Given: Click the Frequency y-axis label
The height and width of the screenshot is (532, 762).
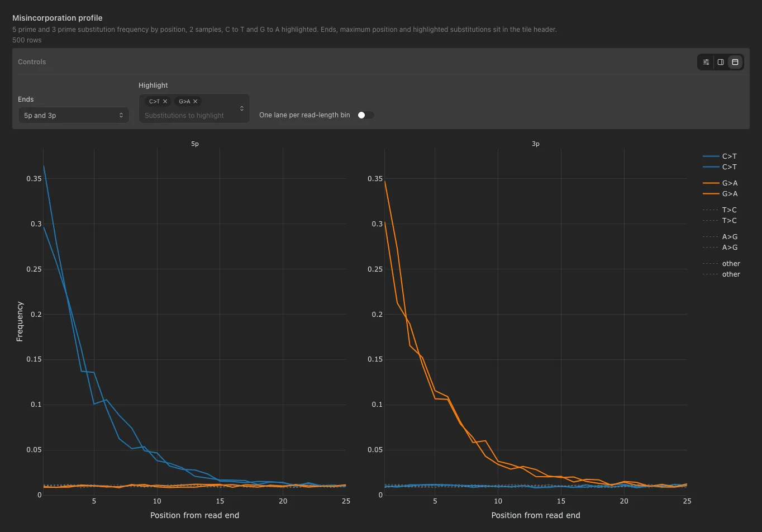Looking at the screenshot, I should click(20, 321).
